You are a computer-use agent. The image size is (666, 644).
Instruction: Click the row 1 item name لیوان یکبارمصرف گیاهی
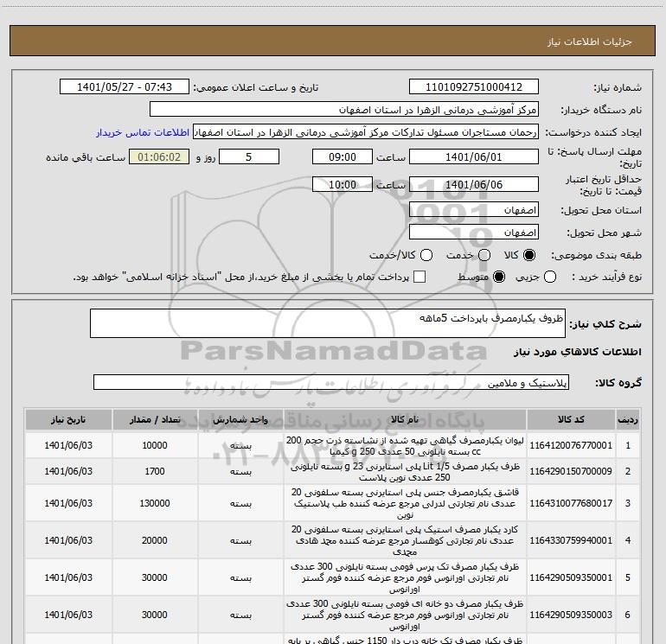[405, 446]
